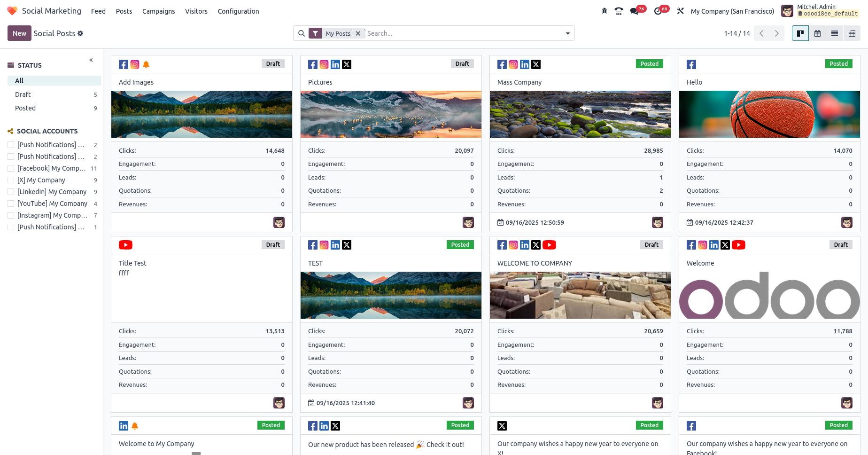Image resolution: width=868 pixels, height=455 pixels.
Task: Click the Draft badge on Pictures card
Action: 462,64
